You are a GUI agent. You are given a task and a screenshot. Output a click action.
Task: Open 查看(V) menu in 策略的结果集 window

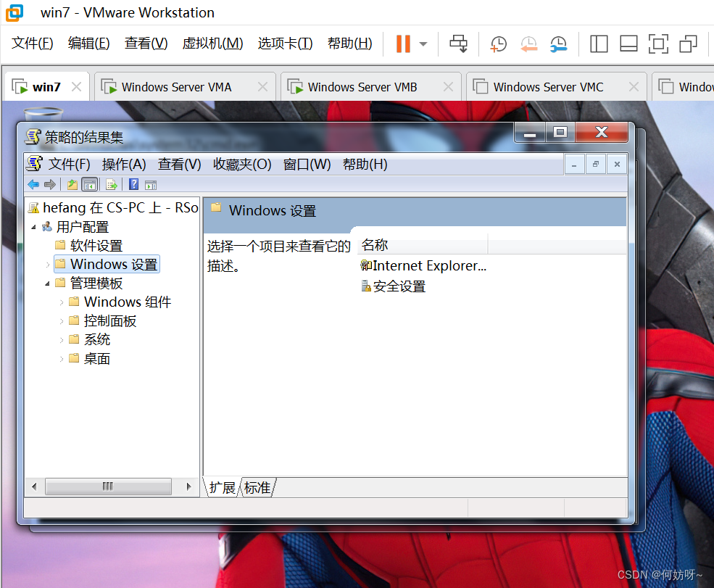click(x=180, y=164)
